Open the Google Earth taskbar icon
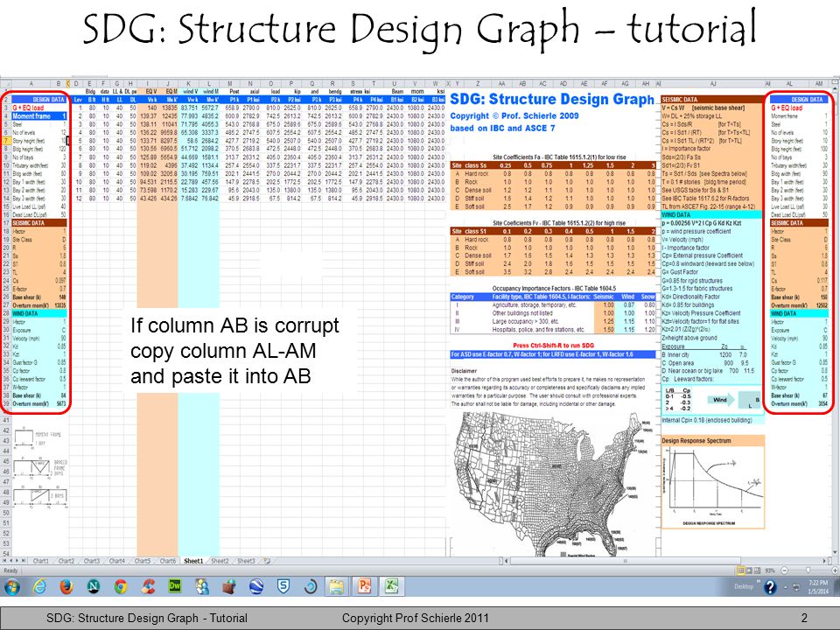The width and height of the screenshot is (840, 630). (256, 586)
